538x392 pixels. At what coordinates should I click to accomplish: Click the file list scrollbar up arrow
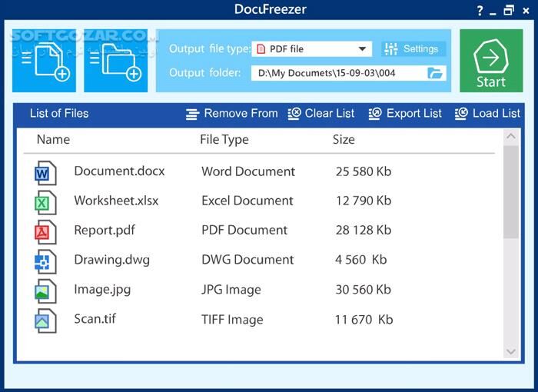click(511, 136)
